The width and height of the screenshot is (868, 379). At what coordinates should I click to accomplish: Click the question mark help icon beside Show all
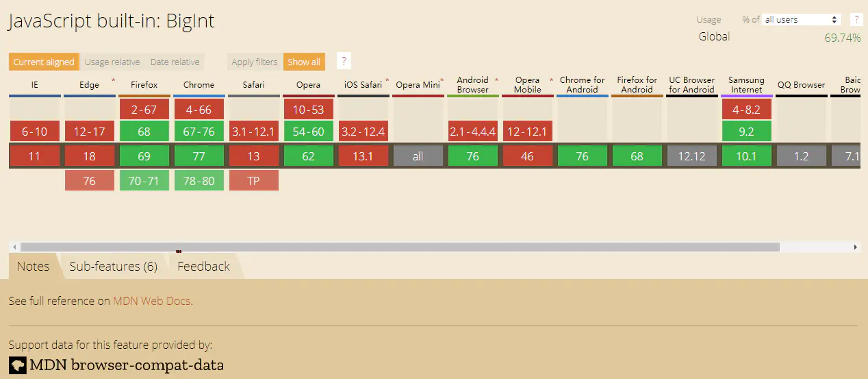point(344,62)
